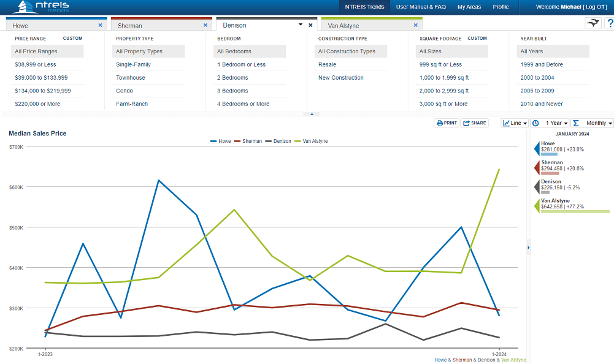
Task: Open User Manual & FAQ
Action: (x=421, y=7)
